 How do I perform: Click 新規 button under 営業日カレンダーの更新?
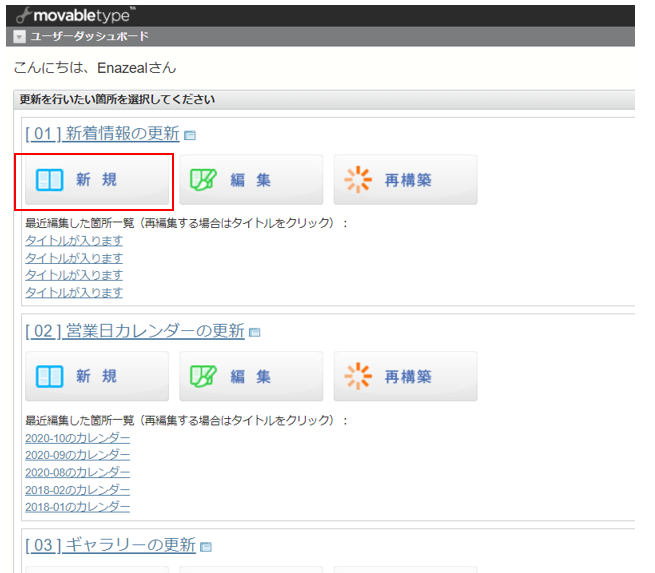(x=97, y=377)
